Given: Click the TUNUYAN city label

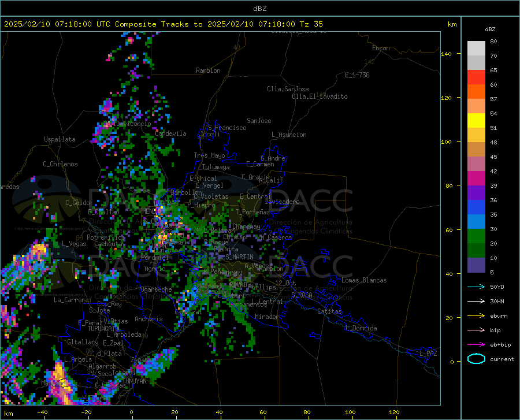Looking at the screenshot, I should [134, 381].
